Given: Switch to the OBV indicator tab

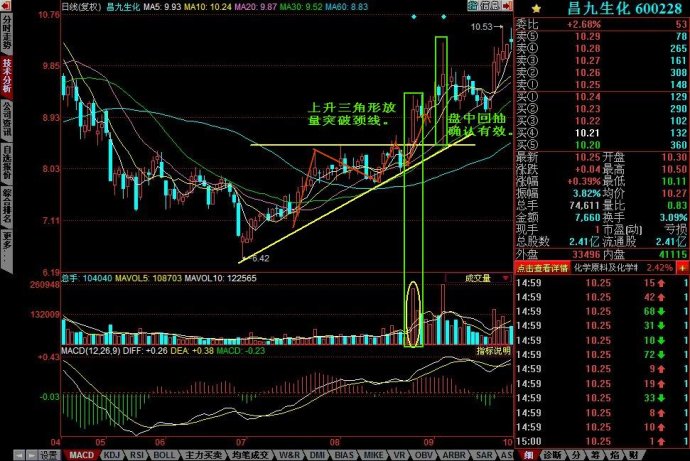Looking at the screenshot, I should (x=423, y=455).
